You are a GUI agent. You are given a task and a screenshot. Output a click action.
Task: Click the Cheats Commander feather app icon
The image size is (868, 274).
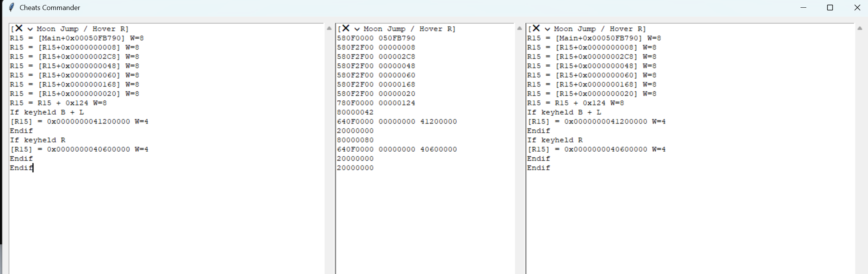pyautogui.click(x=12, y=7)
